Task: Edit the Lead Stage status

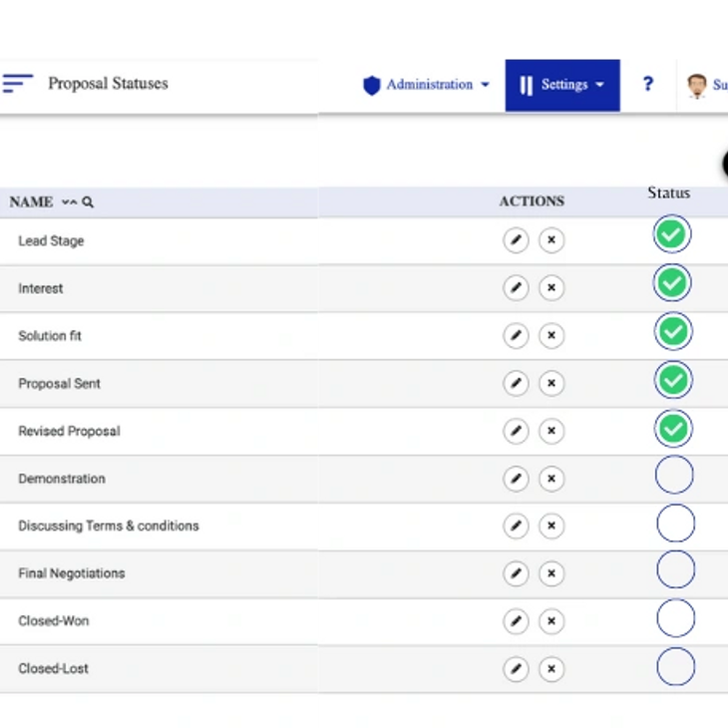Action: pos(516,240)
